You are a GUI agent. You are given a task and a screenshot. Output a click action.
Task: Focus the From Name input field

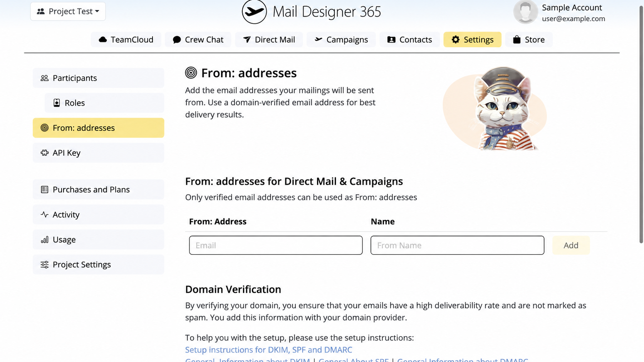pos(457,245)
